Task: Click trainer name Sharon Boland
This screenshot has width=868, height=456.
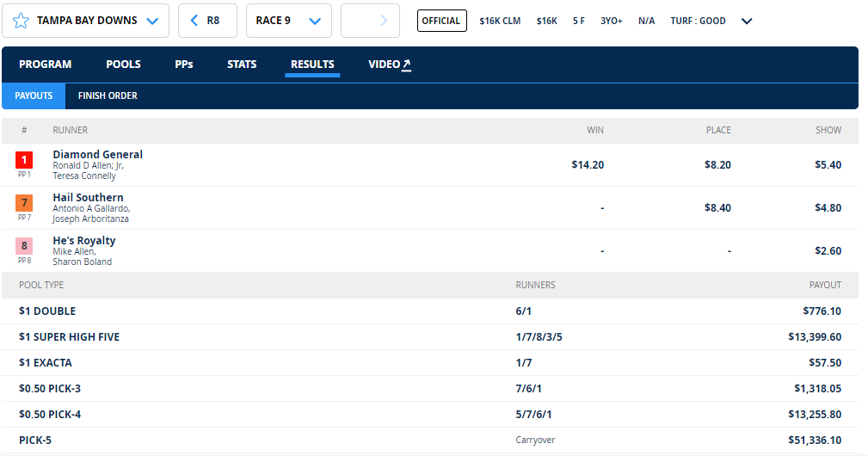Action: (82, 262)
